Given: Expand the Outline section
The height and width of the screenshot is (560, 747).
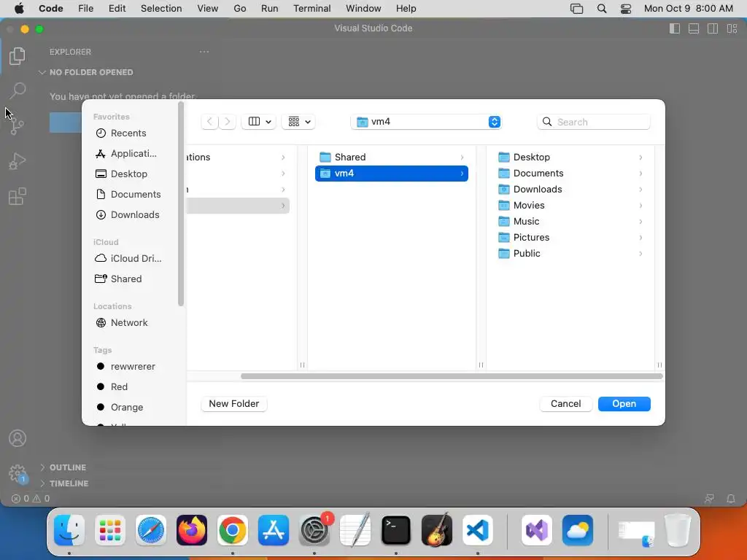Looking at the screenshot, I should click(63, 467).
